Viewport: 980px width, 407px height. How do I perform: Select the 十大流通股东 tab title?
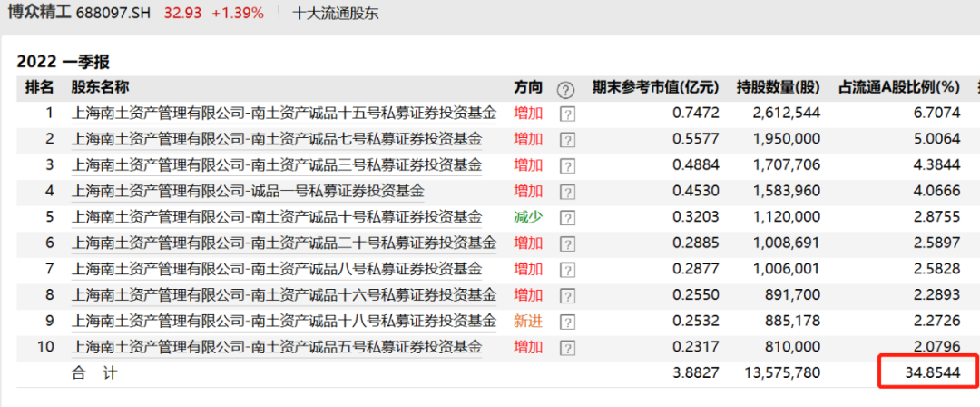pos(336,13)
